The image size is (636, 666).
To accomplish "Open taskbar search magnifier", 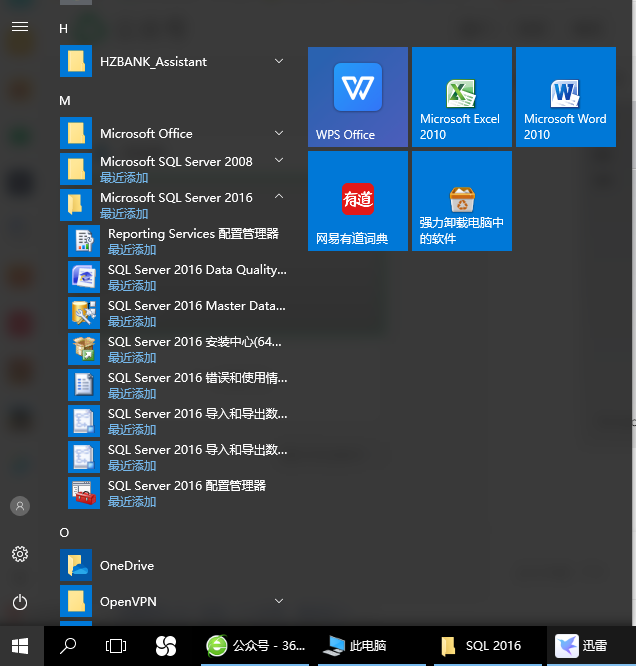I will click(68, 646).
